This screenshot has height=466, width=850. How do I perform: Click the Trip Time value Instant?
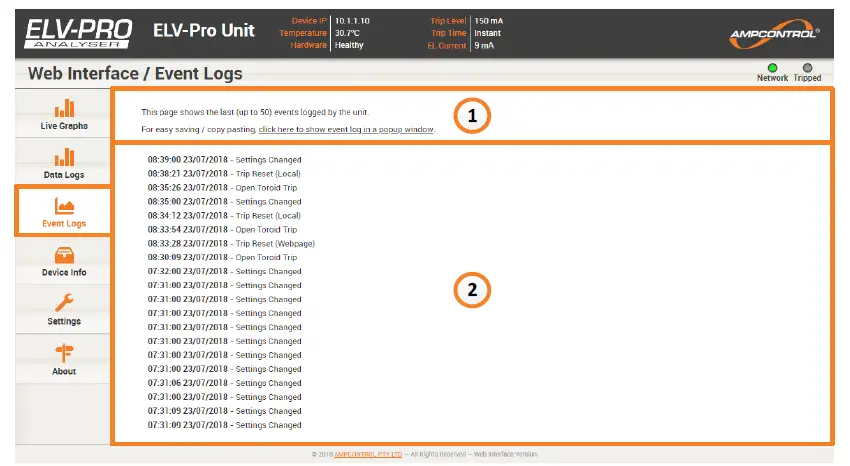487,33
